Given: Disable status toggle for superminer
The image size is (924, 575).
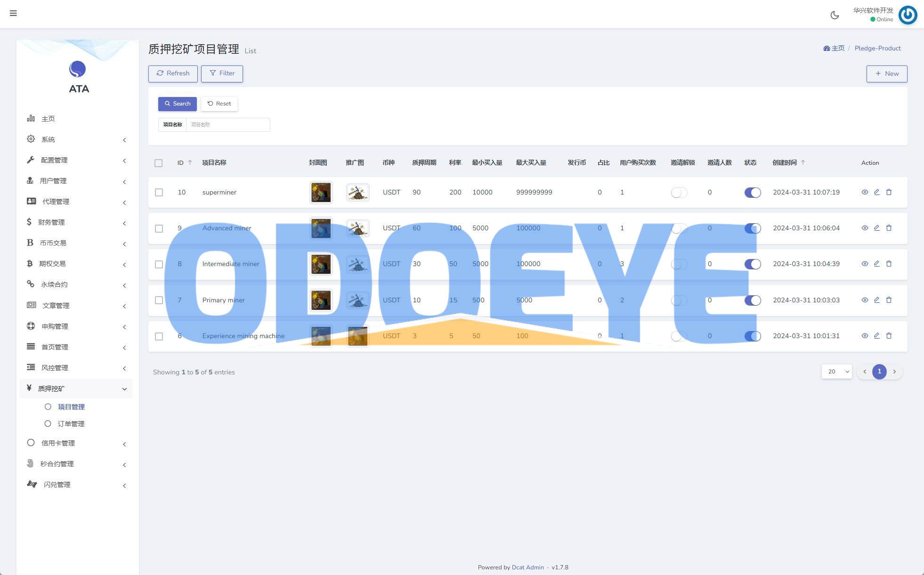Looking at the screenshot, I should (752, 192).
